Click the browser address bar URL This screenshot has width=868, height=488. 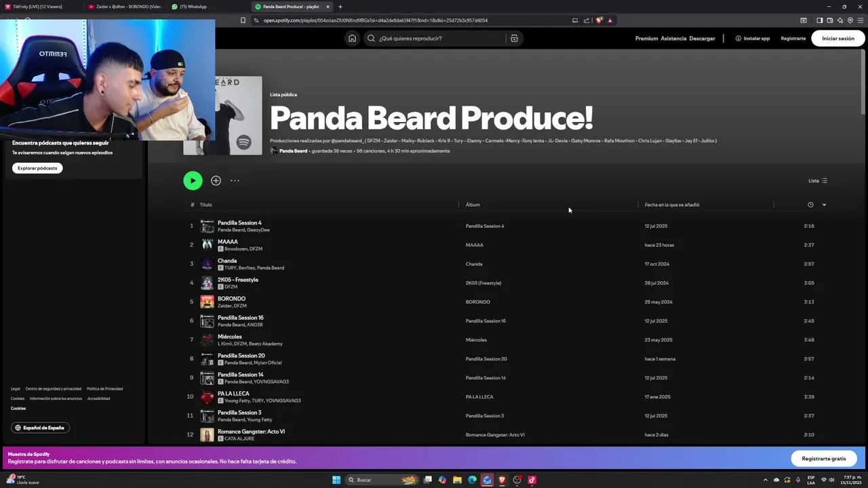point(376,20)
